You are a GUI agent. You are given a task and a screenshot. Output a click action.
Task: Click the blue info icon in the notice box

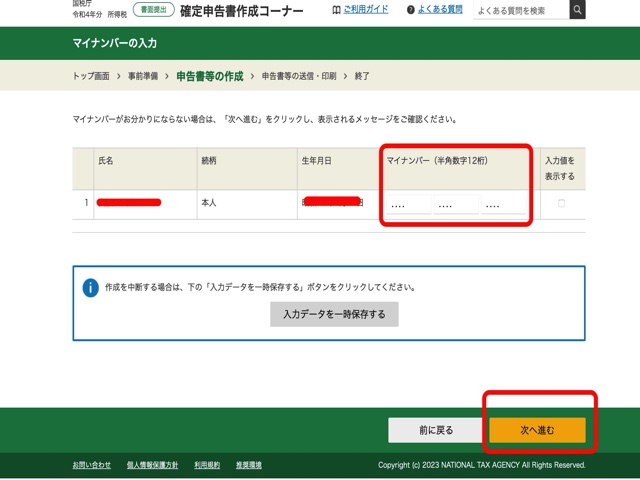(91, 287)
